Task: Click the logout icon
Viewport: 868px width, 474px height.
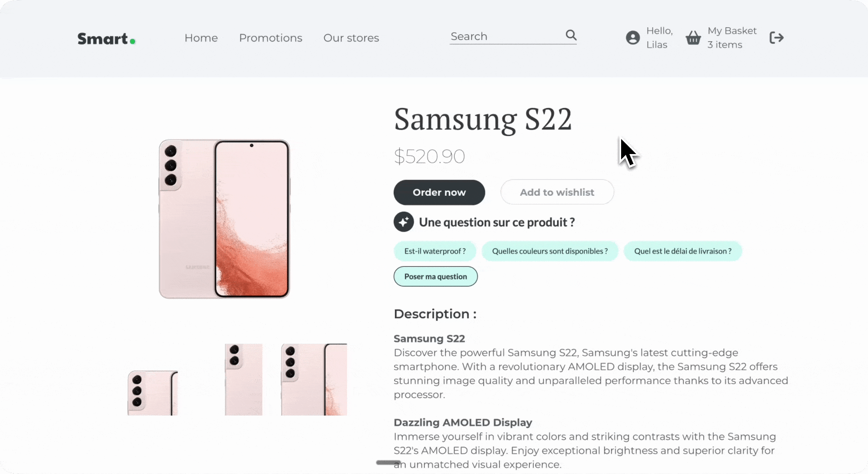Action: (776, 38)
